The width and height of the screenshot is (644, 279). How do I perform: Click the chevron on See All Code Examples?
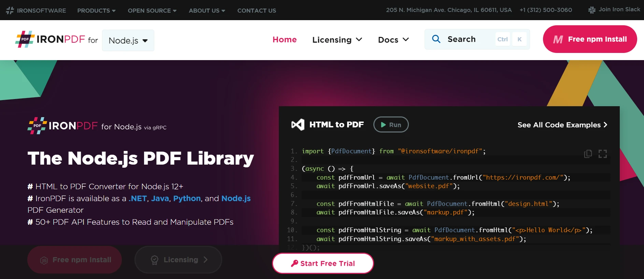(x=605, y=125)
